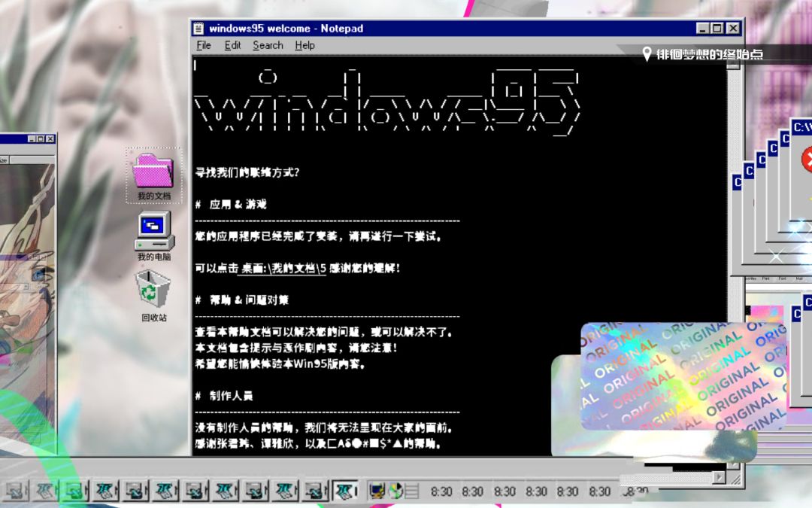This screenshot has width=812, height=508.
Task: Click the list-lines icon in the system tray
Action: [412, 491]
